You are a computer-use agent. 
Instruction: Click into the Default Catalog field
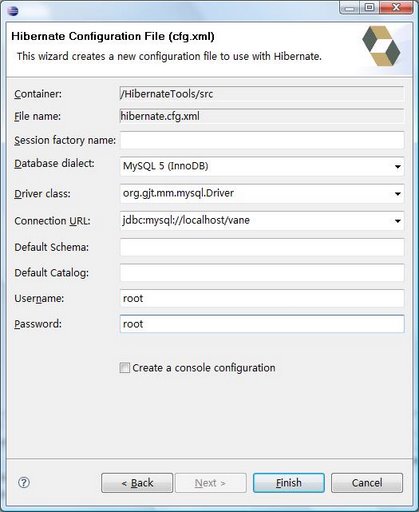click(x=262, y=273)
